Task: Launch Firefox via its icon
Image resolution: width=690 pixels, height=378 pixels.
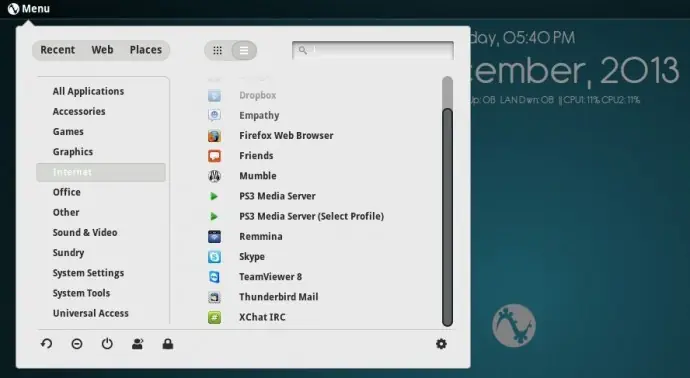Action: point(214,136)
